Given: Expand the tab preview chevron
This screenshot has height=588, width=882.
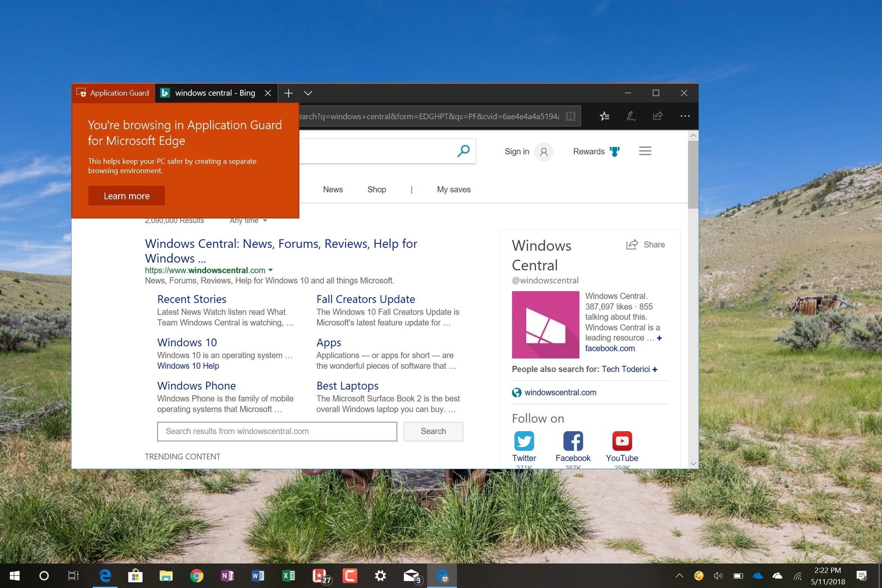Looking at the screenshot, I should tap(308, 93).
